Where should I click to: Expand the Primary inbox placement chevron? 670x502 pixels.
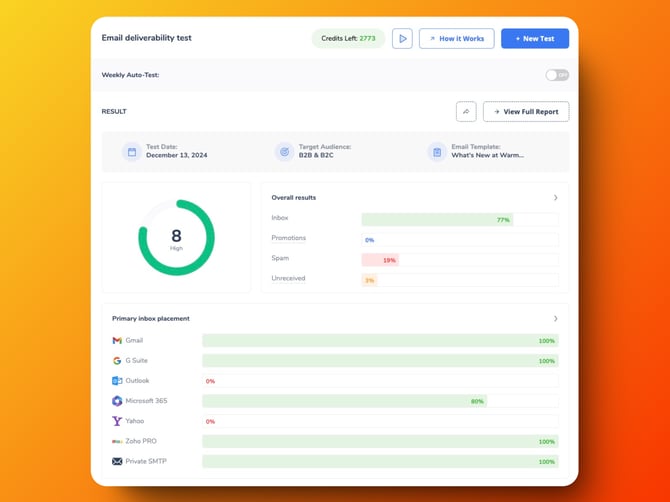[x=556, y=319]
